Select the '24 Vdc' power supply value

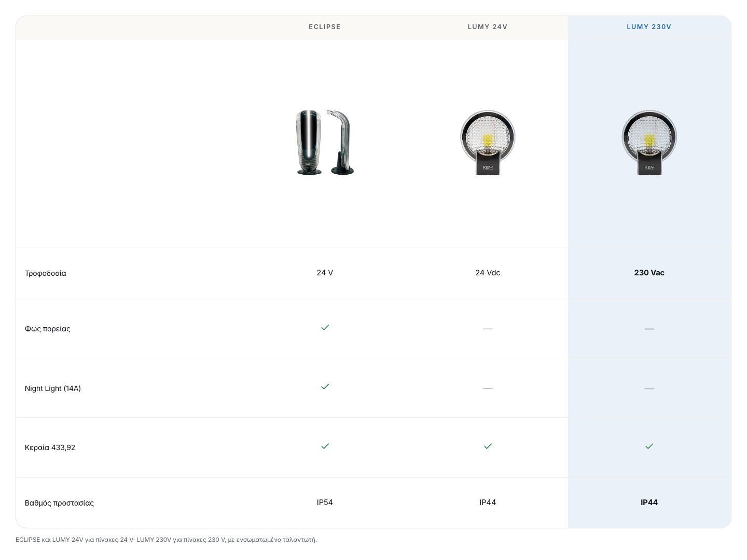488,273
